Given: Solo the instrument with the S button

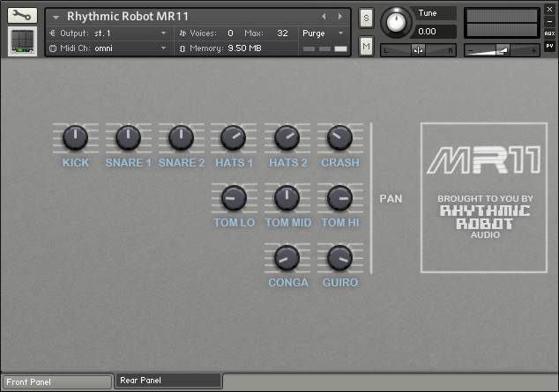Looking at the screenshot, I should point(366,18).
